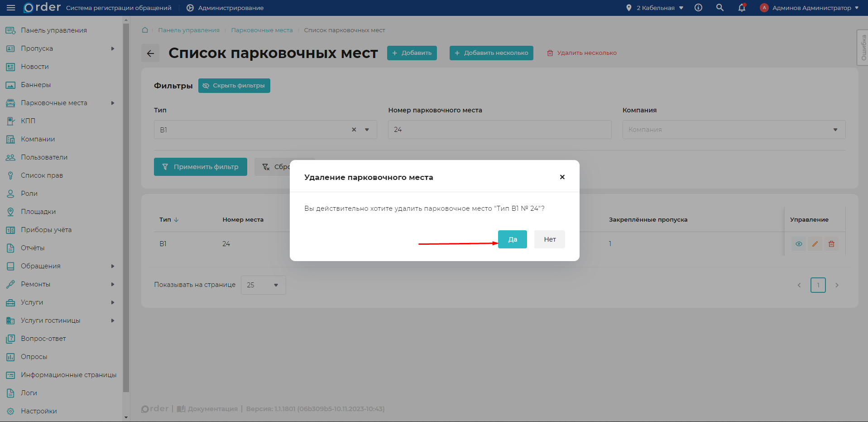Edit parking place B1 with the pencil icon
This screenshot has width=868, height=422.
click(x=815, y=244)
